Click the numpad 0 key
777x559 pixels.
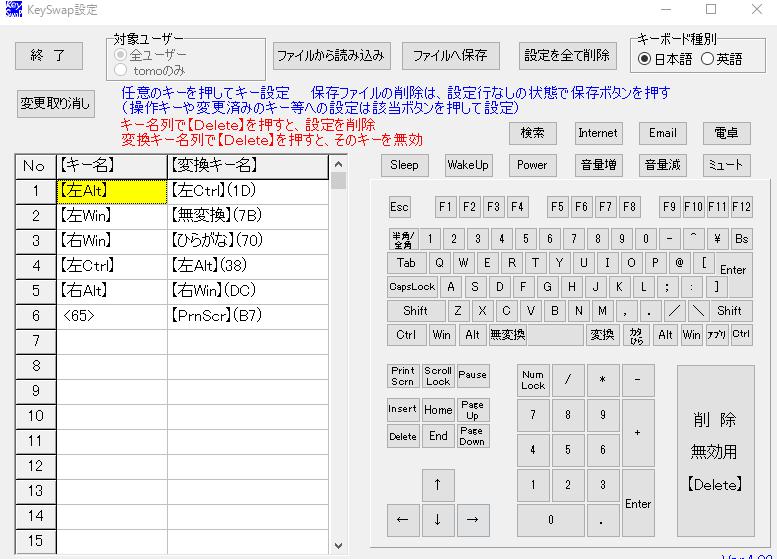(551, 520)
